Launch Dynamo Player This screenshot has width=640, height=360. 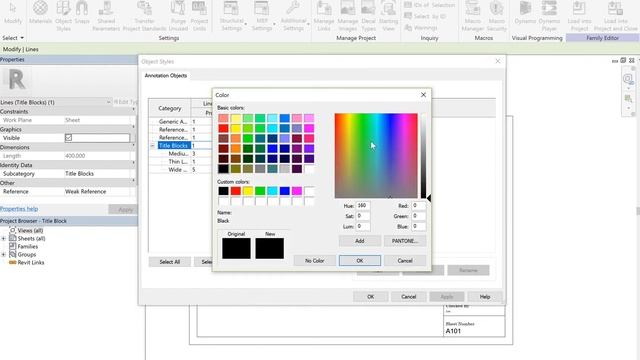pos(549,16)
